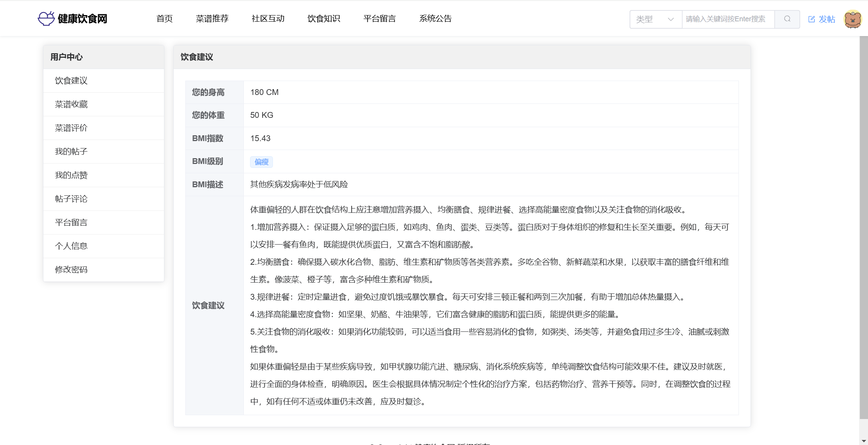Open the 菜谱推荐 menu
The height and width of the screenshot is (445, 868).
212,19
